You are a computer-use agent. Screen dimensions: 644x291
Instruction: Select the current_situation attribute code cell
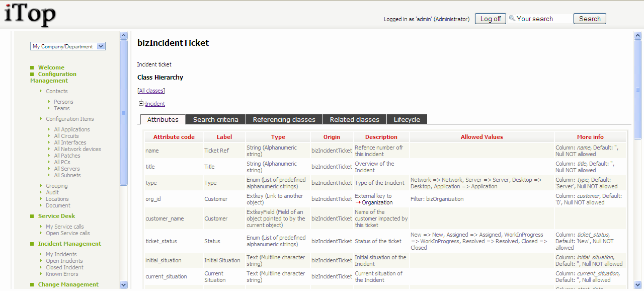pos(174,276)
